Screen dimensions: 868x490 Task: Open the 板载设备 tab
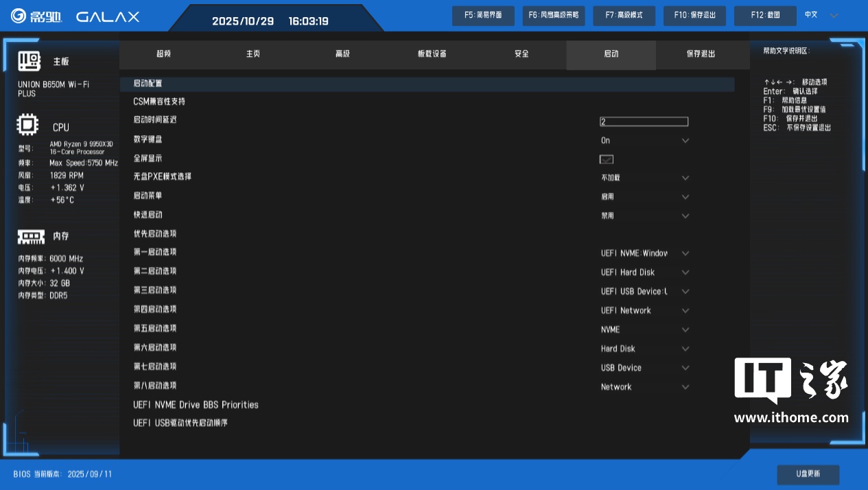[432, 54]
